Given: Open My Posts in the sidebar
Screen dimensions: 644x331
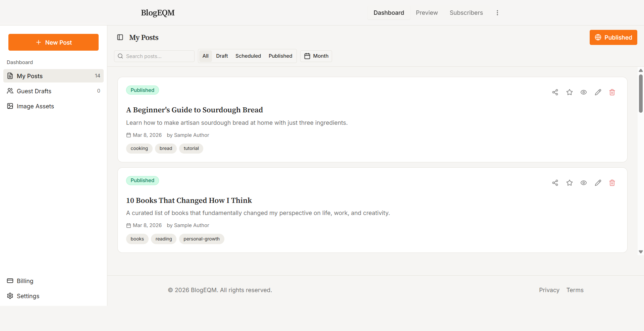Looking at the screenshot, I should click(x=53, y=76).
